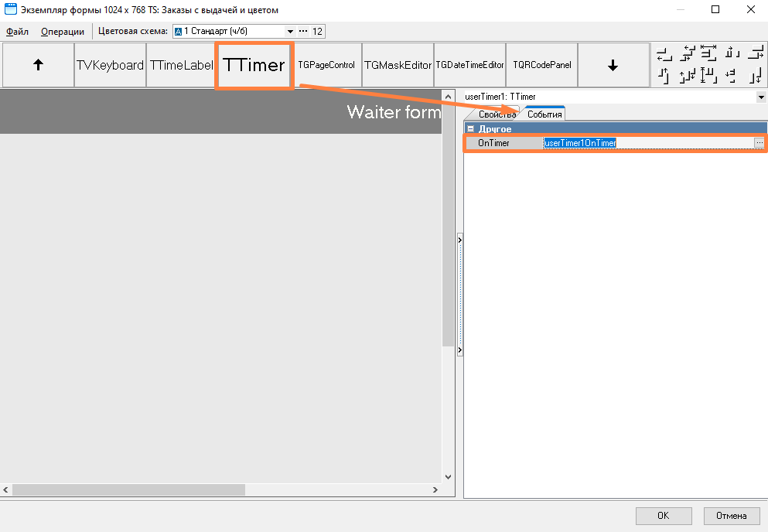Click the horizontal scrollbar under the form canvas

pyautogui.click(x=128, y=490)
